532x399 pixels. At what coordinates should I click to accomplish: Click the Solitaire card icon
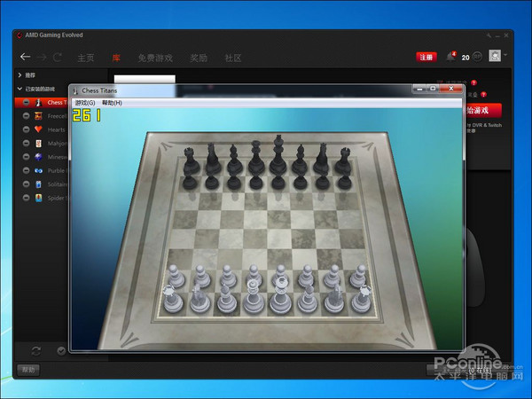(x=38, y=184)
